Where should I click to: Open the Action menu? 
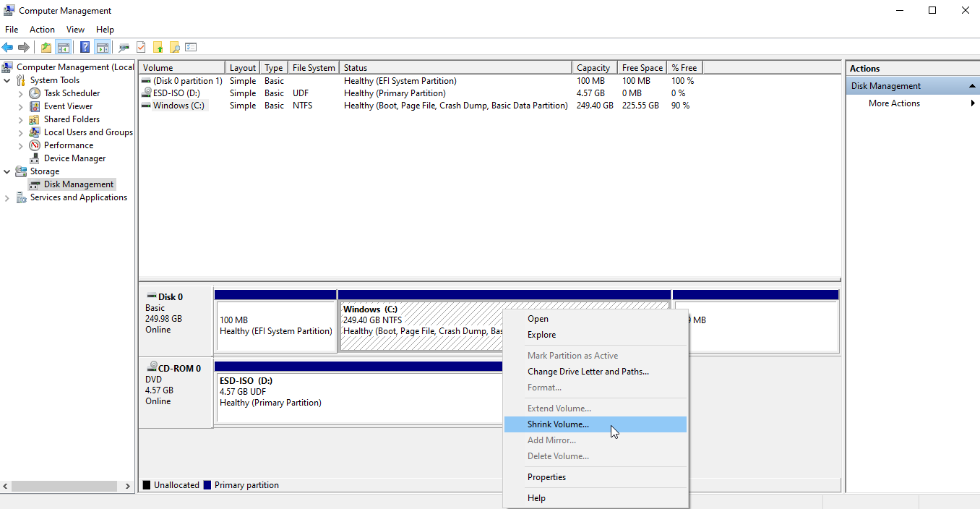pyautogui.click(x=42, y=30)
